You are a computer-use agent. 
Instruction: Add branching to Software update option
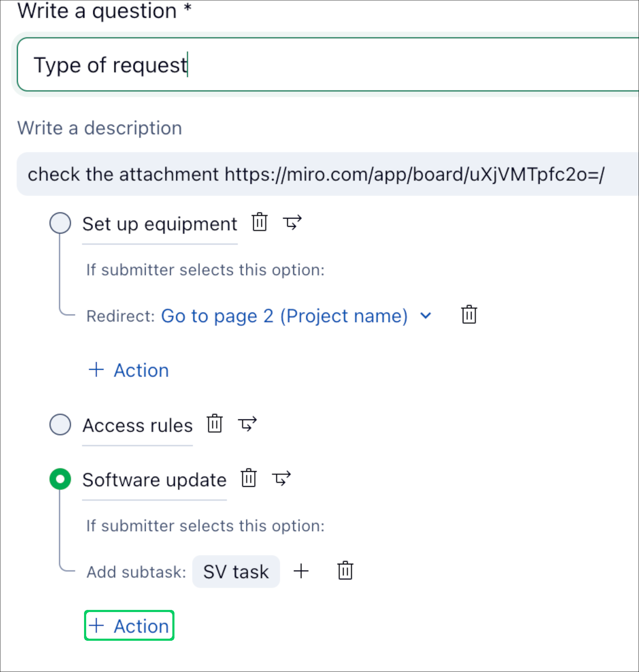pos(281,478)
